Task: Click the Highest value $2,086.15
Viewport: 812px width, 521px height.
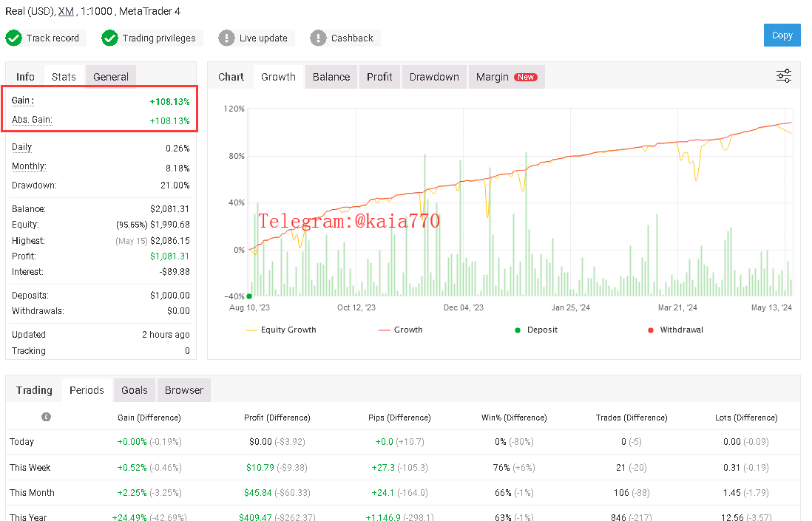Action: click(x=170, y=241)
